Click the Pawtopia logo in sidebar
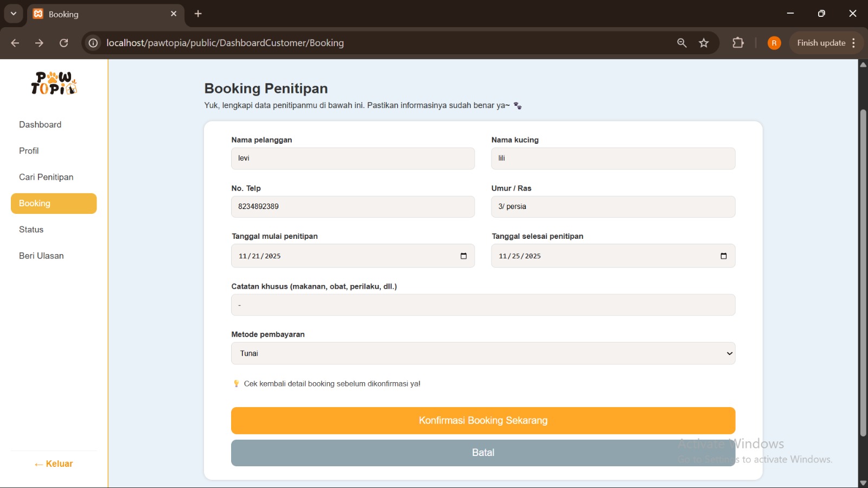The image size is (868, 488). coord(54,83)
